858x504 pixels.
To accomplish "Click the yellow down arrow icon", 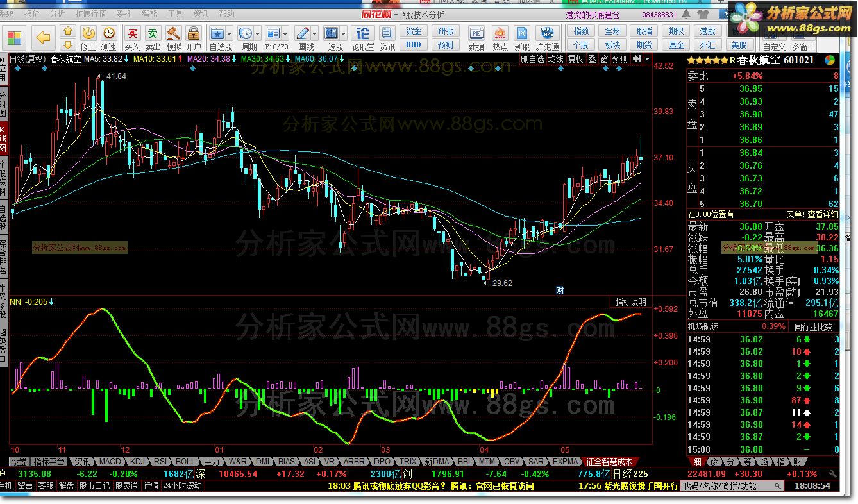I will point(67,44).
